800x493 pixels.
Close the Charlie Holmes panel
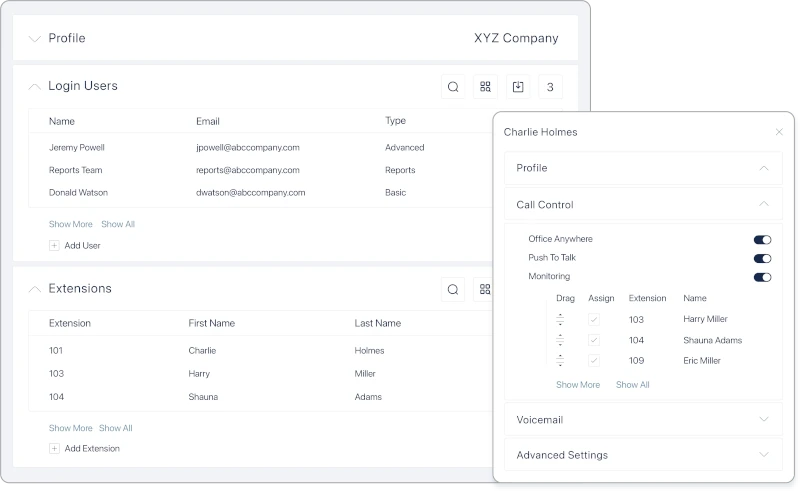click(x=779, y=132)
